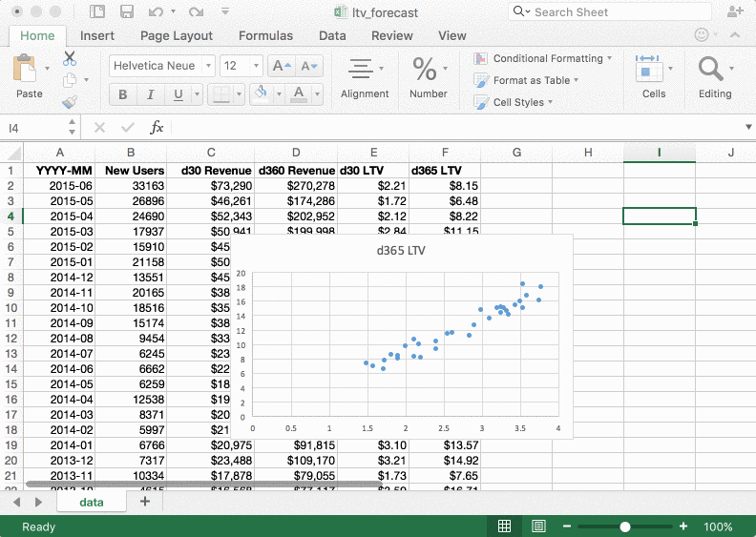Viewport: 756px width, 537px height.
Task: Open the workbook template gallery icon
Action: (97, 11)
